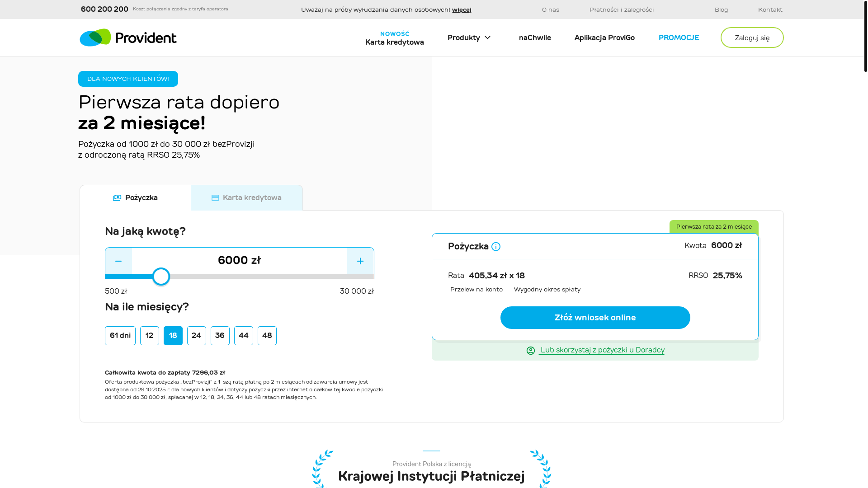
Task: Click the Wygodny okres spłaty text
Action: point(547,290)
